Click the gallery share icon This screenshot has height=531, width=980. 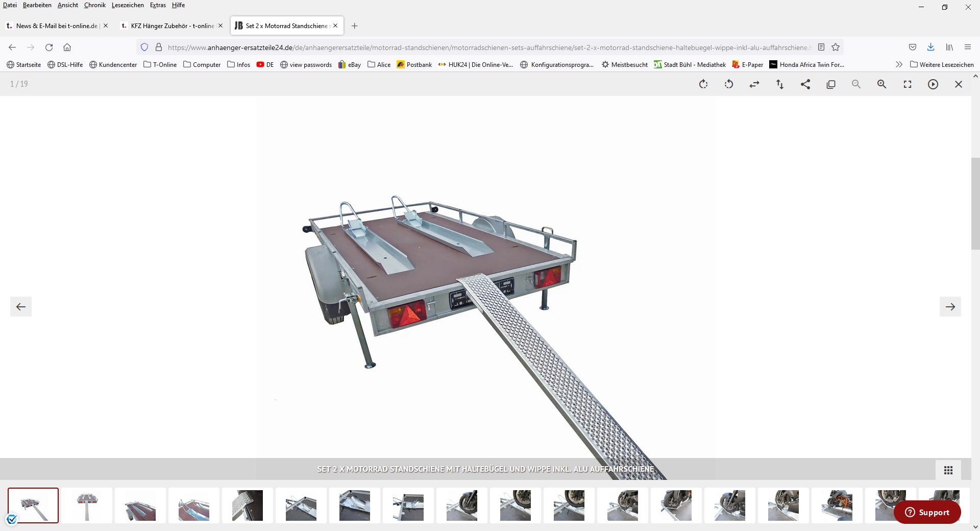coord(805,84)
